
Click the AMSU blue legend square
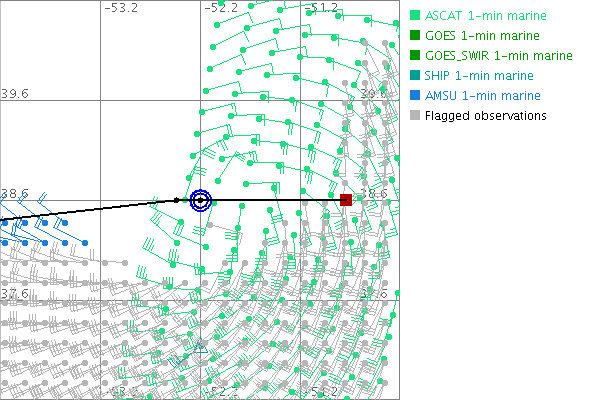tap(415, 96)
